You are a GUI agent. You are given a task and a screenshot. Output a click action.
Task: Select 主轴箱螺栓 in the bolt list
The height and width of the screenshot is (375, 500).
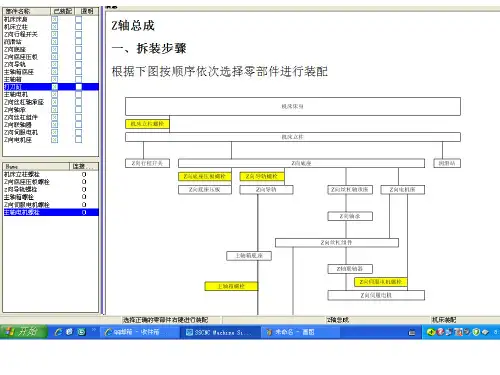click(x=19, y=197)
